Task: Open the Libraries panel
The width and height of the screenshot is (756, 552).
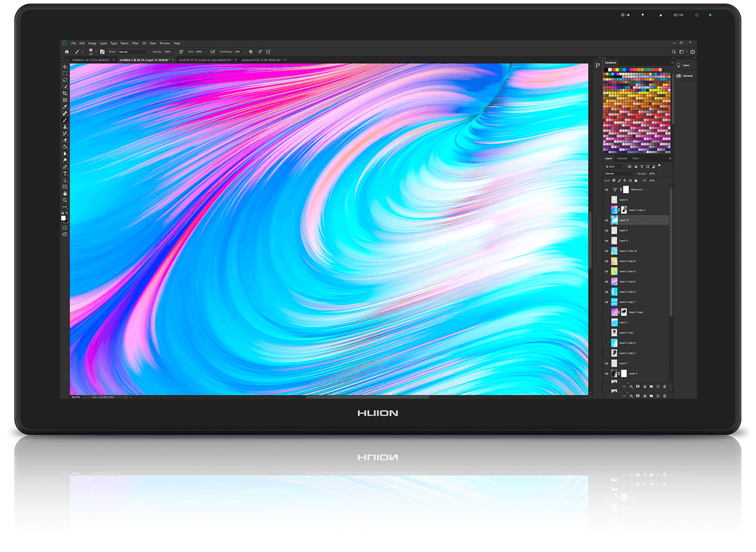Action: click(685, 76)
